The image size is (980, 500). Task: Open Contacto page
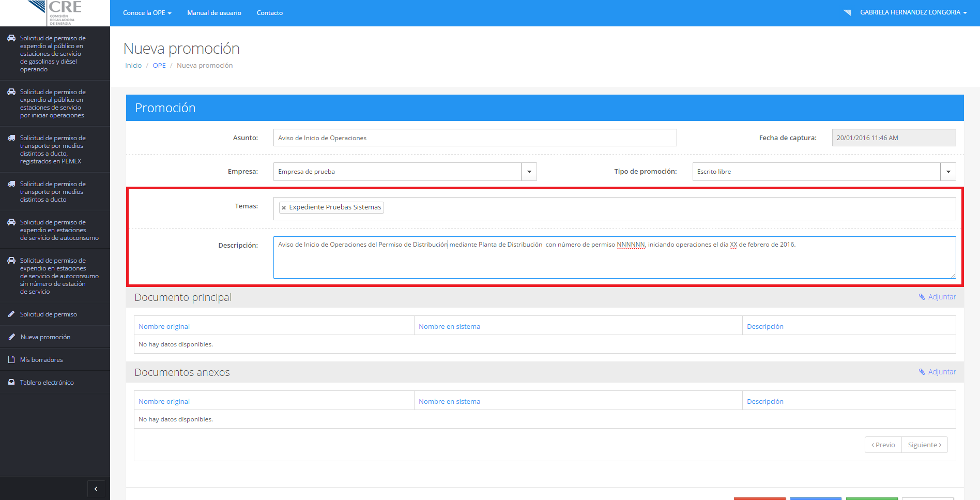click(270, 13)
